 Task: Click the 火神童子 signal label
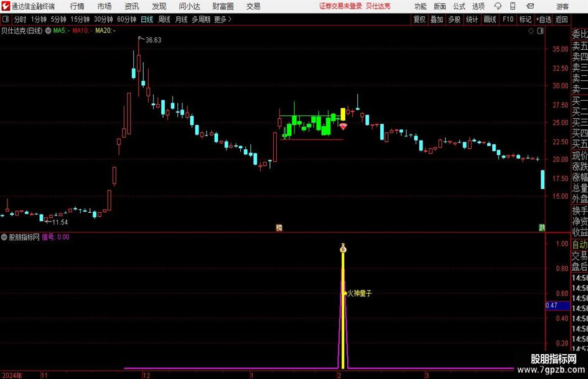(360, 293)
